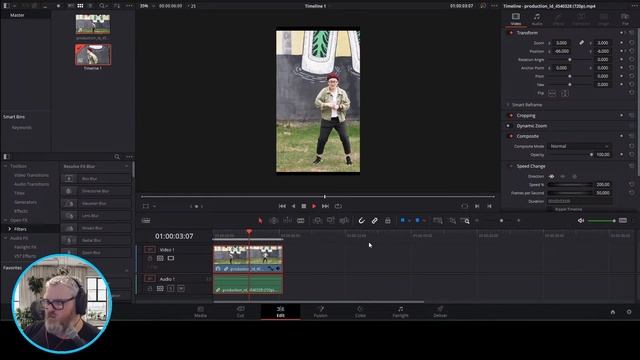Select the Video tab in Inspector
Image resolution: width=640 pixels, height=360 pixels.
coord(516,19)
